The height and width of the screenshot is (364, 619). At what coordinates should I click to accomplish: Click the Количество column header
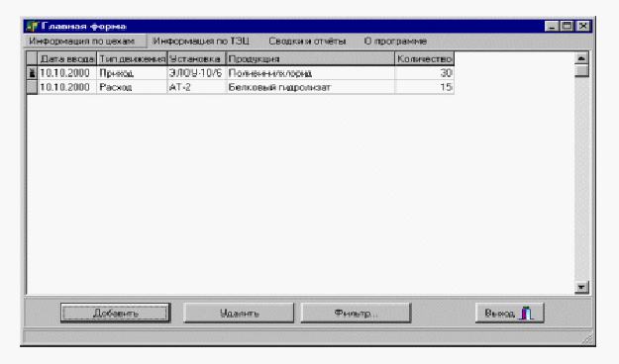pos(424,58)
